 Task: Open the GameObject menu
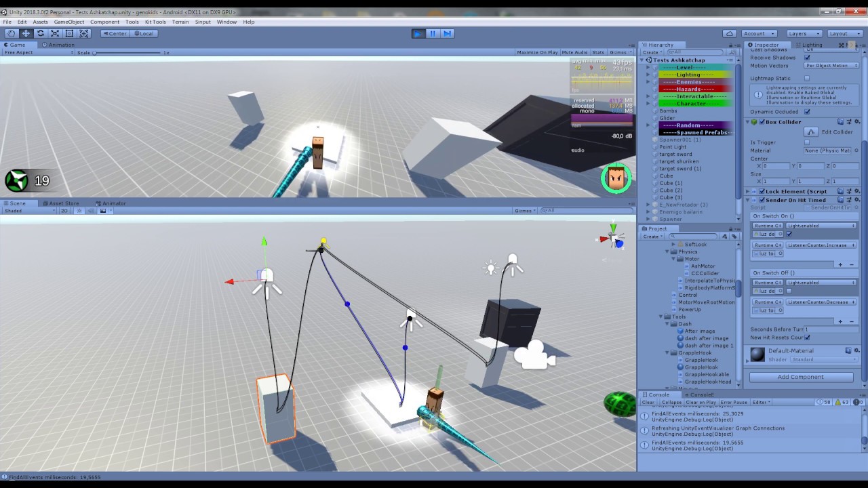69,22
